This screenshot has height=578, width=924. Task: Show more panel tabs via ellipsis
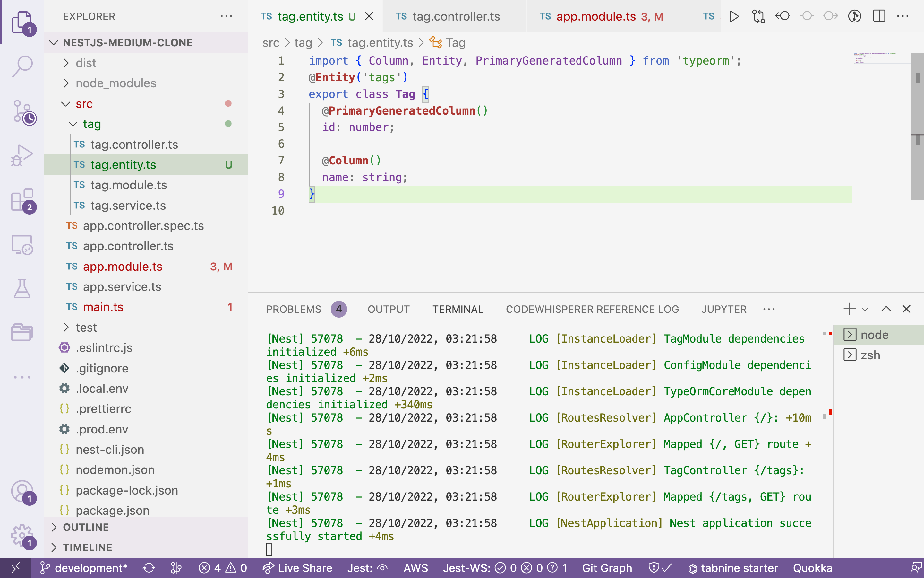(769, 309)
